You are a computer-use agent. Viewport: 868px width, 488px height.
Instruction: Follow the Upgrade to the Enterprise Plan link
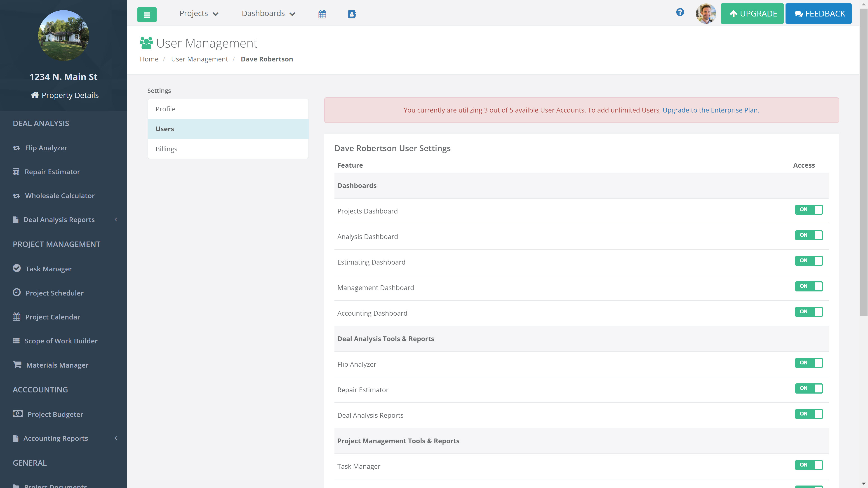[711, 110]
